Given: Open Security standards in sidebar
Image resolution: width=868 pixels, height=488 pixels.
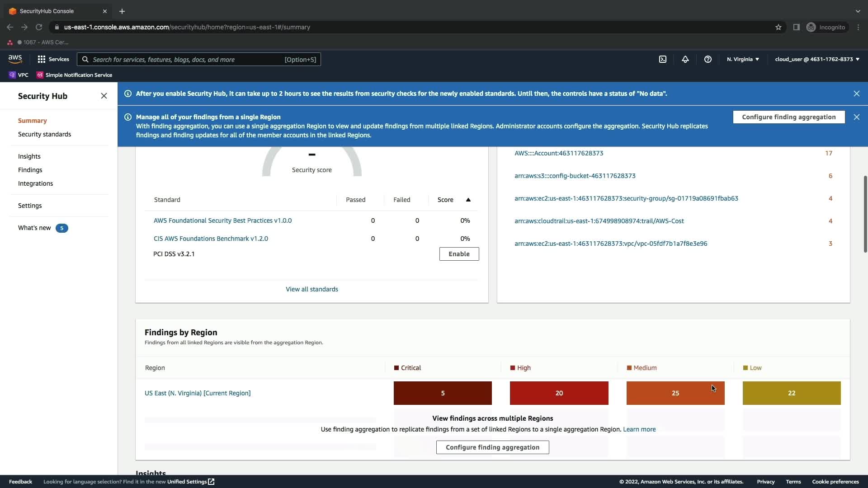Looking at the screenshot, I should (x=44, y=134).
